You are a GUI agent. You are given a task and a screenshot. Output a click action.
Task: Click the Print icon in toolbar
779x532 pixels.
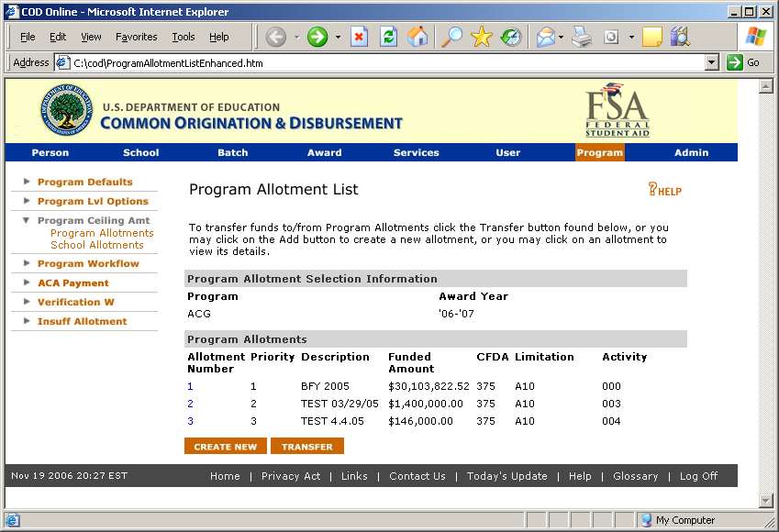click(582, 37)
